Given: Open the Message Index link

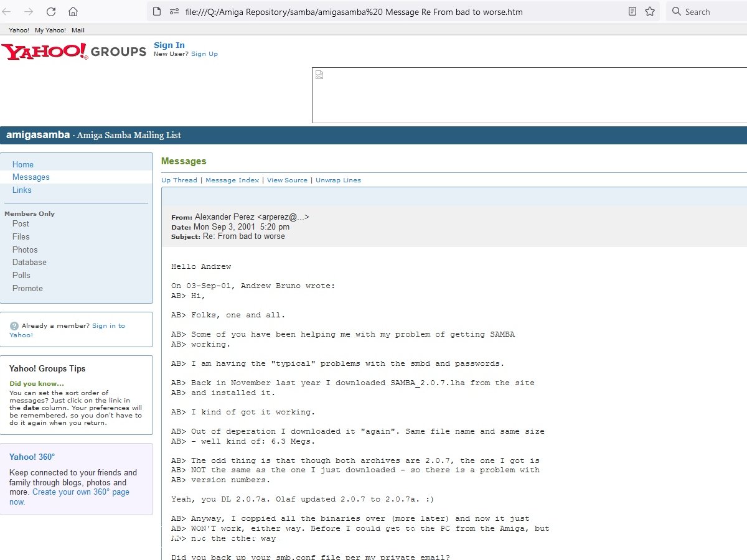Looking at the screenshot, I should 232,180.
